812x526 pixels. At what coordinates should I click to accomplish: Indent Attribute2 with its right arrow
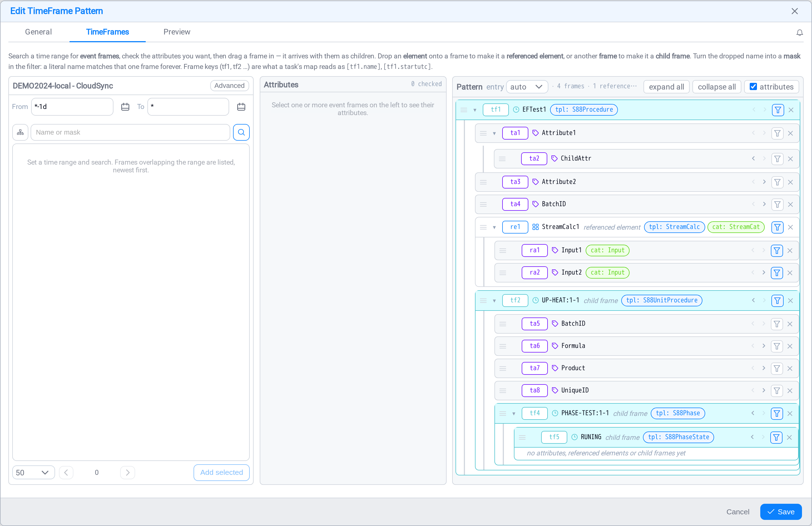[x=764, y=182]
